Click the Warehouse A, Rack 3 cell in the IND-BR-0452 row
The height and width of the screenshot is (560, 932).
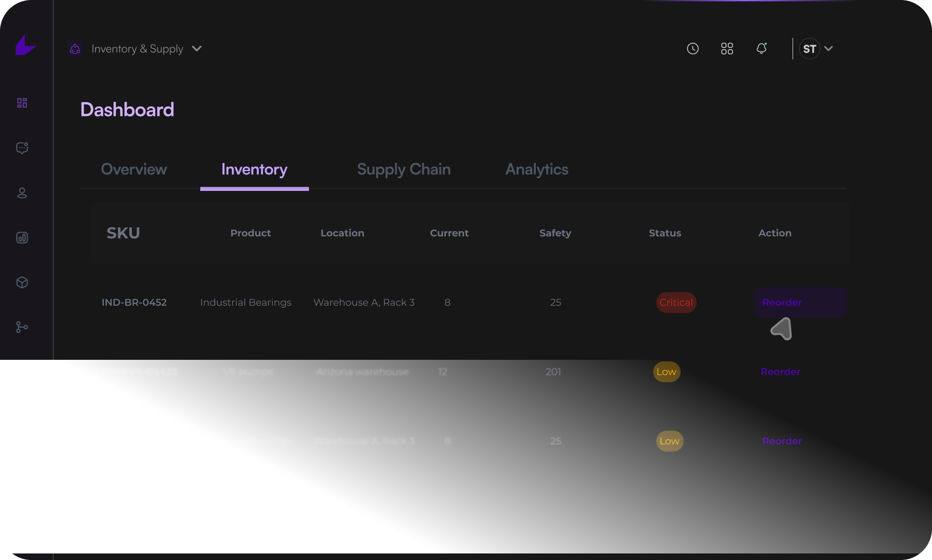pos(364,302)
